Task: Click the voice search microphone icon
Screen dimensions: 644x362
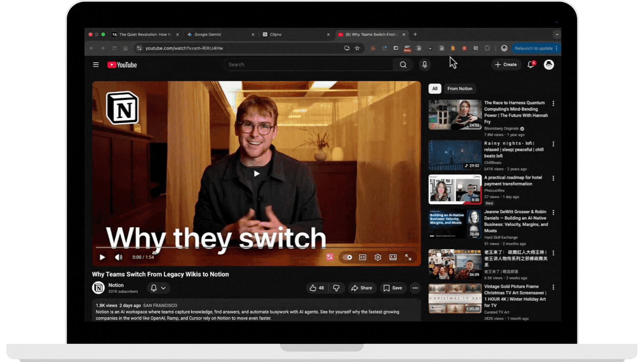Action: pos(424,65)
